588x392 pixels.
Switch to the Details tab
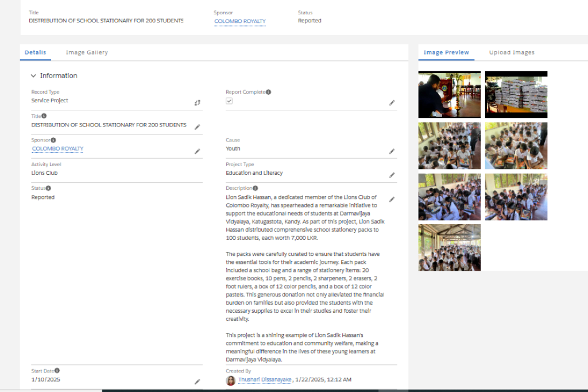pyautogui.click(x=35, y=52)
